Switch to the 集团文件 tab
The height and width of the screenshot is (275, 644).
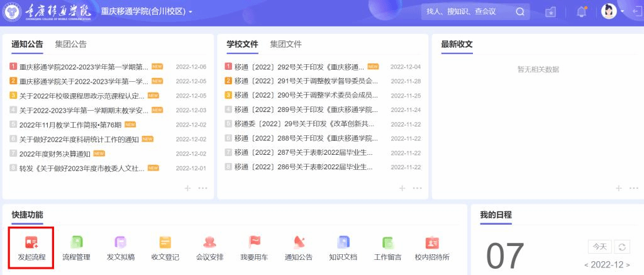(x=286, y=44)
